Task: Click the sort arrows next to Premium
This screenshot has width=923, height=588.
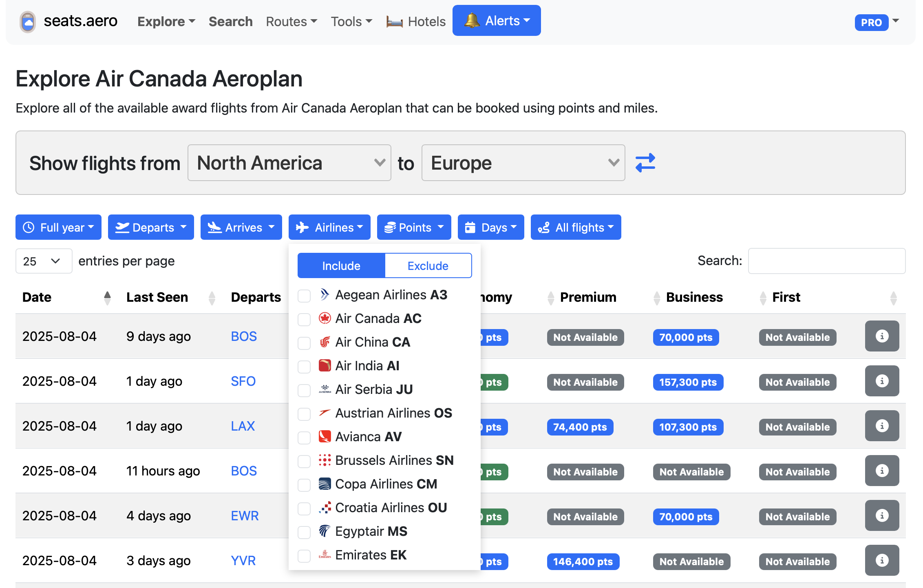Action: tap(551, 298)
